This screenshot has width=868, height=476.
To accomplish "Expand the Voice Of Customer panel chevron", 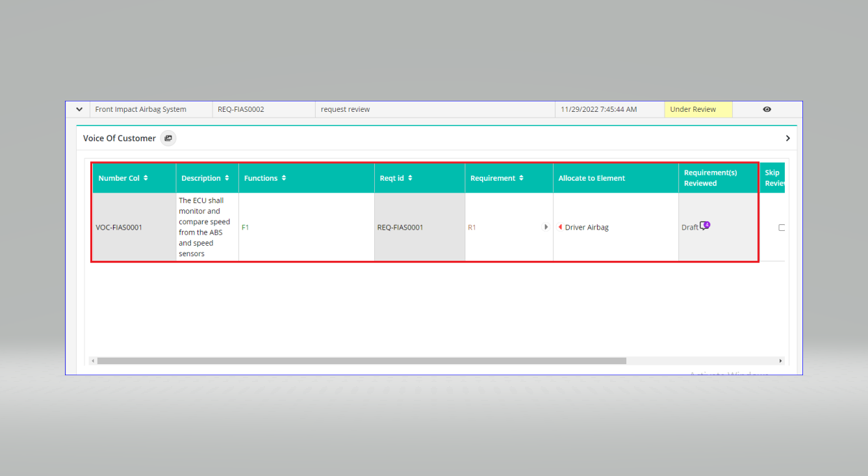I will (x=787, y=139).
